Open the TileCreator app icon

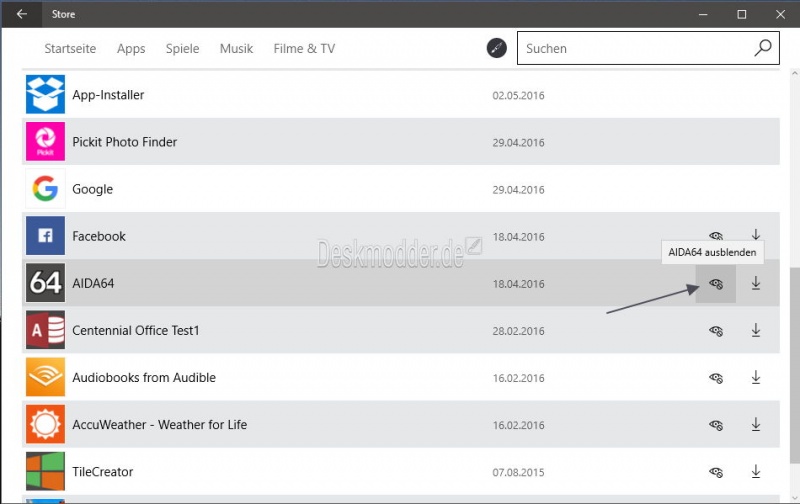[45, 471]
